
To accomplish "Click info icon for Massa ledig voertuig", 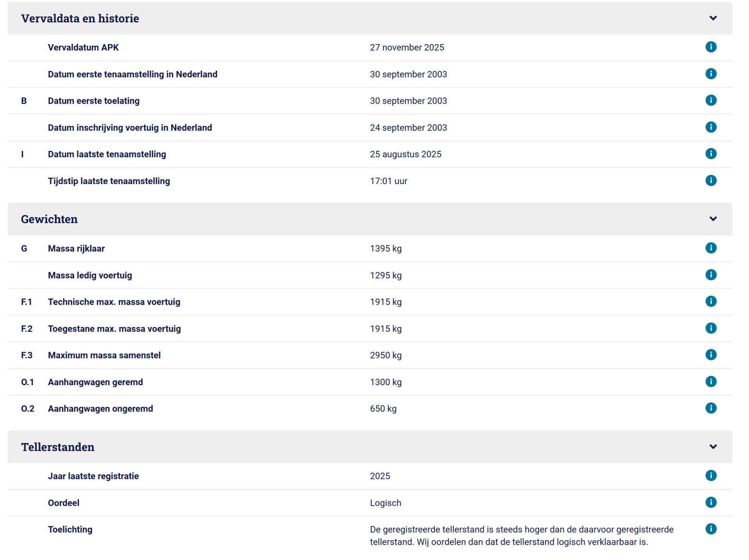I will (x=711, y=275).
